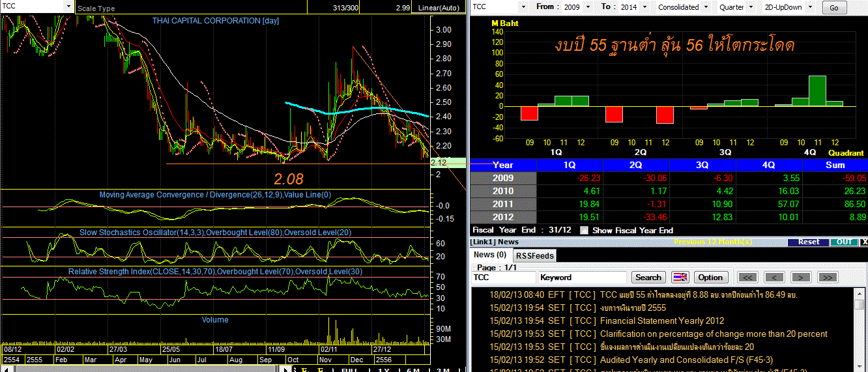868x372 pixels.
Task: Go to previous news page (<)
Action: [x=774, y=277]
